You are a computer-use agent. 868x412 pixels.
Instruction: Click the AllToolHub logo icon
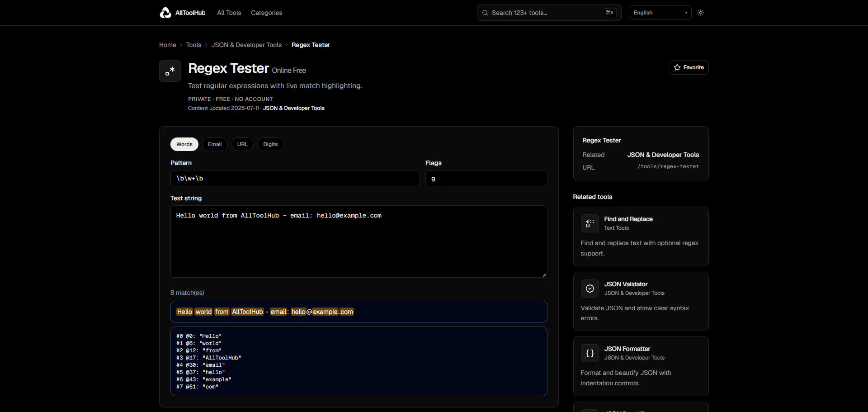(165, 13)
